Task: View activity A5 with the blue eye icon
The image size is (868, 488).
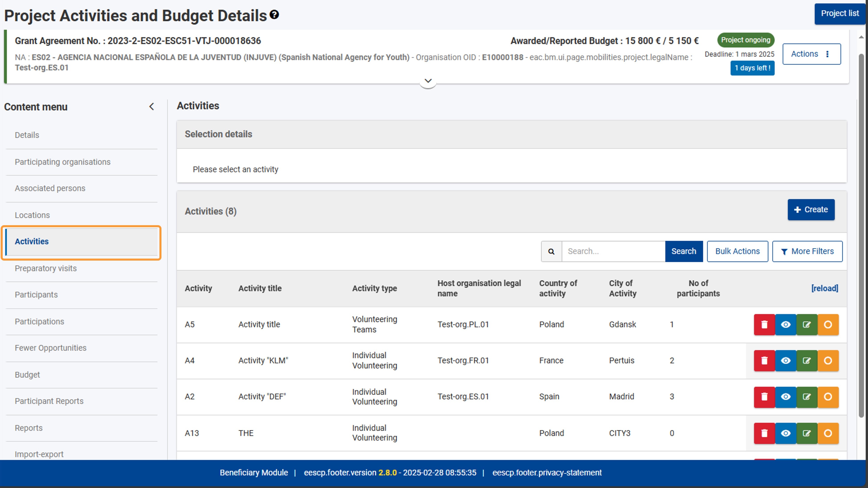Action: click(785, 324)
